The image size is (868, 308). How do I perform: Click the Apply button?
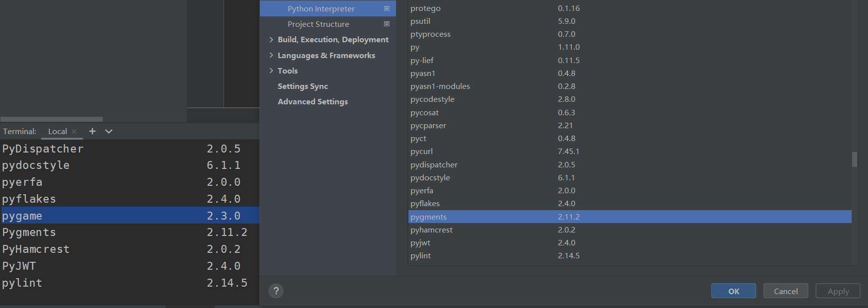(838, 291)
